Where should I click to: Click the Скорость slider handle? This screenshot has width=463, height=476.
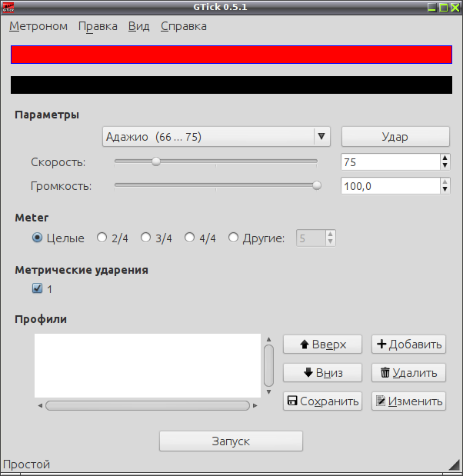coord(156,161)
